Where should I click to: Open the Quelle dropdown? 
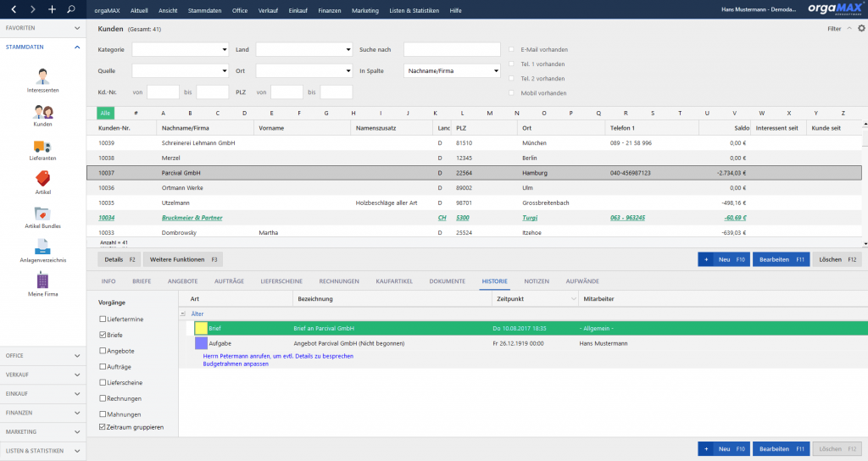(x=224, y=71)
